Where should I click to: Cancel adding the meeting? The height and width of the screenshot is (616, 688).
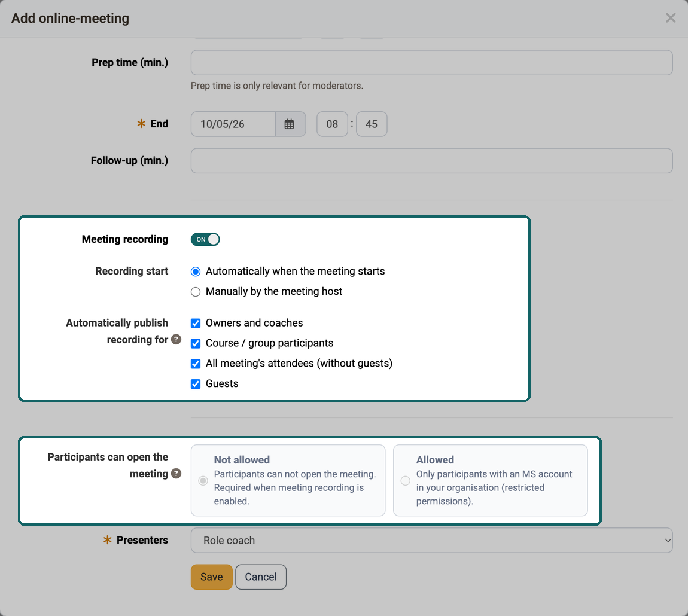(261, 577)
